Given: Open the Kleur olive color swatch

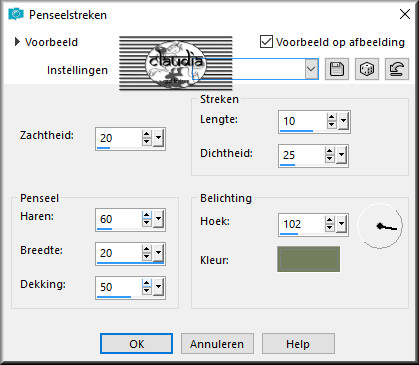Looking at the screenshot, I should click(x=308, y=259).
